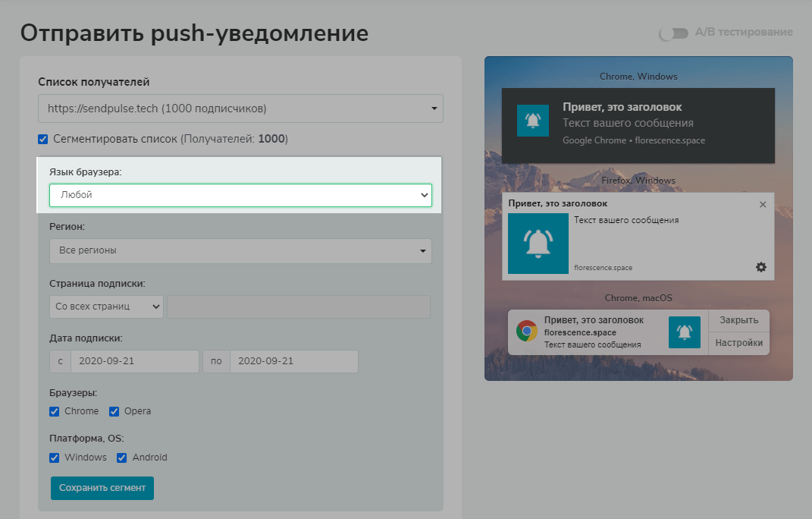Uncheck the Chrome browser checkbox
Image resolution: width=812 pixels, height=519 pixels.
point(55,411)
